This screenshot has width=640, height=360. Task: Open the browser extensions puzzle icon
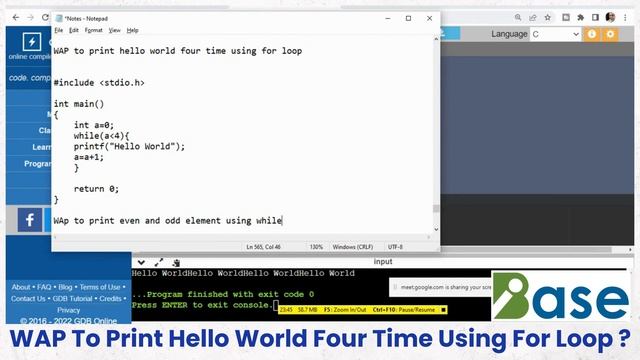pos(580,18)
